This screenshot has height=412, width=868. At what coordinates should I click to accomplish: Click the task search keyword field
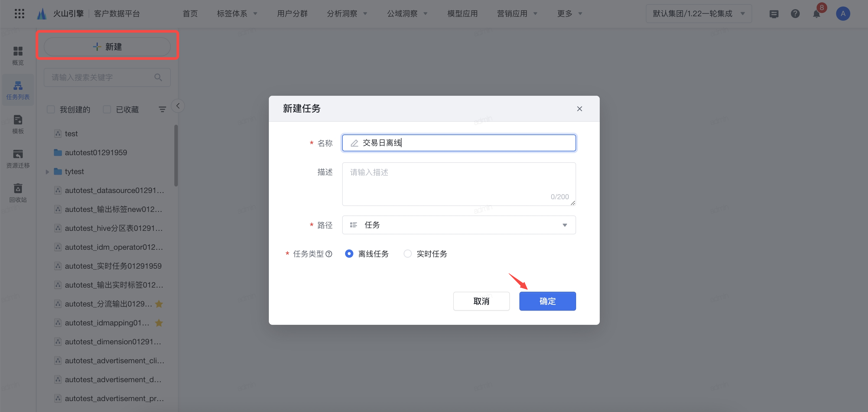107,77
